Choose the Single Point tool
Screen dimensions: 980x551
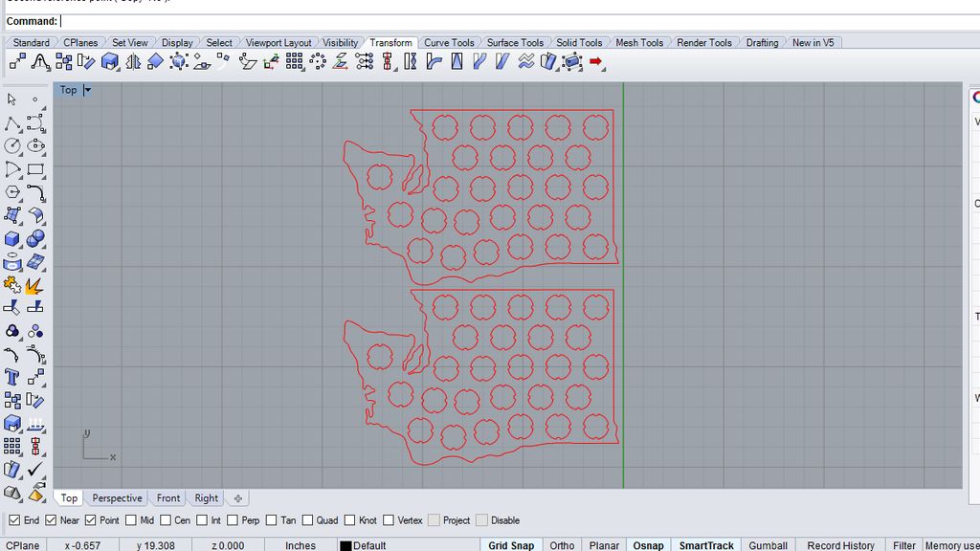click(35, 99)
